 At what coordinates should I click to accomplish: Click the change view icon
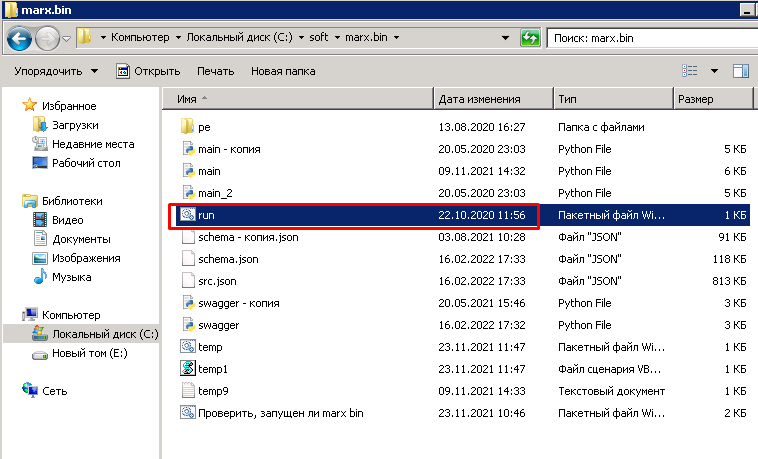(689, 71)
